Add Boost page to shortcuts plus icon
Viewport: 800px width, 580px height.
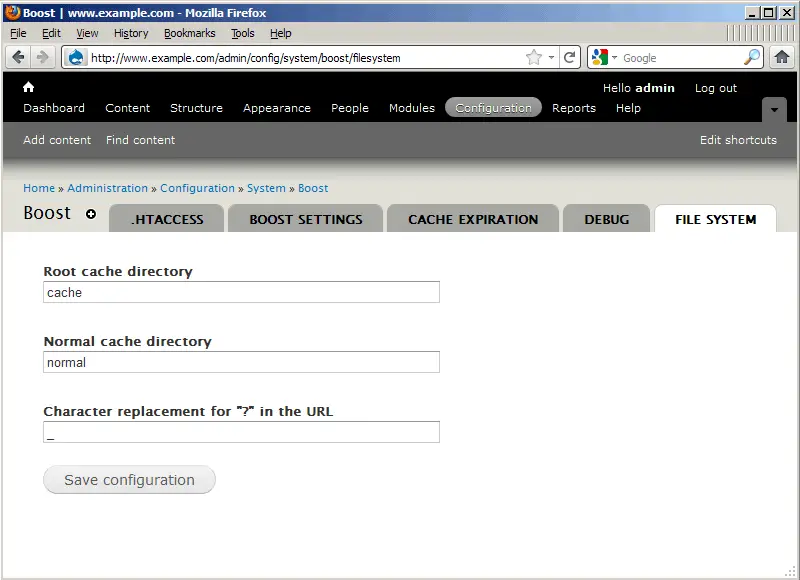[x=91, y=214]
